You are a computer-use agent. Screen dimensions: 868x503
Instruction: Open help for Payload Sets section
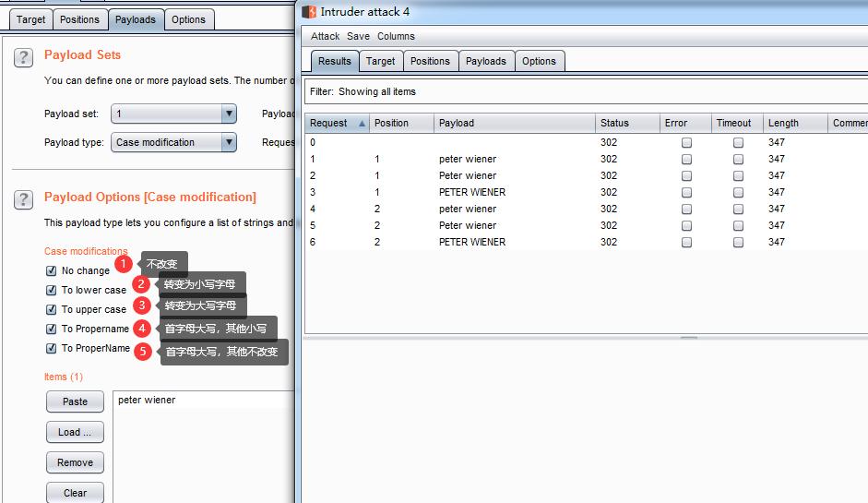coord(23,57)
